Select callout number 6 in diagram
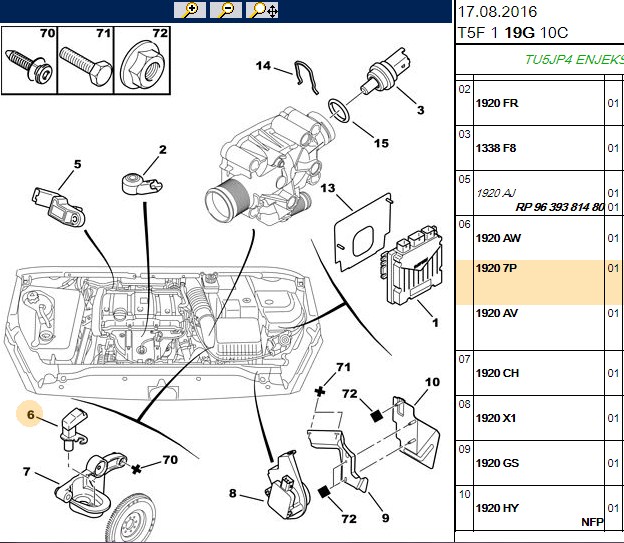The image size is (624, 543). [31, 415]
